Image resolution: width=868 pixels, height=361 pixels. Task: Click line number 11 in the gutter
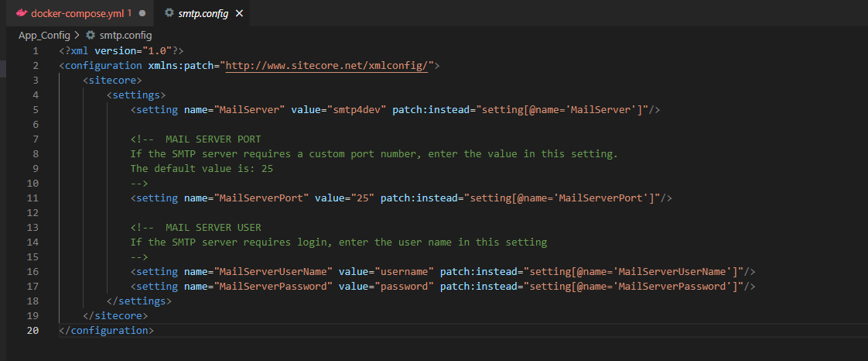(x=32, y=198)
